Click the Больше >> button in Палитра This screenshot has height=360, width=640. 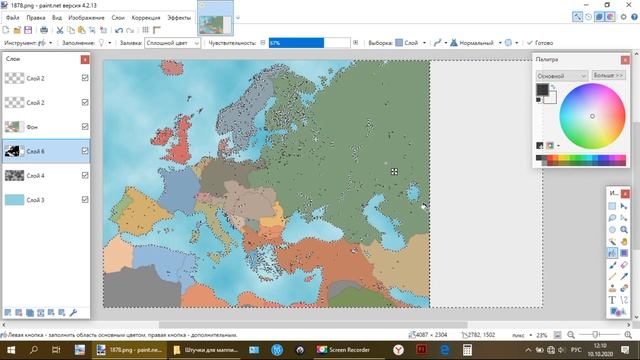point(609,76)
